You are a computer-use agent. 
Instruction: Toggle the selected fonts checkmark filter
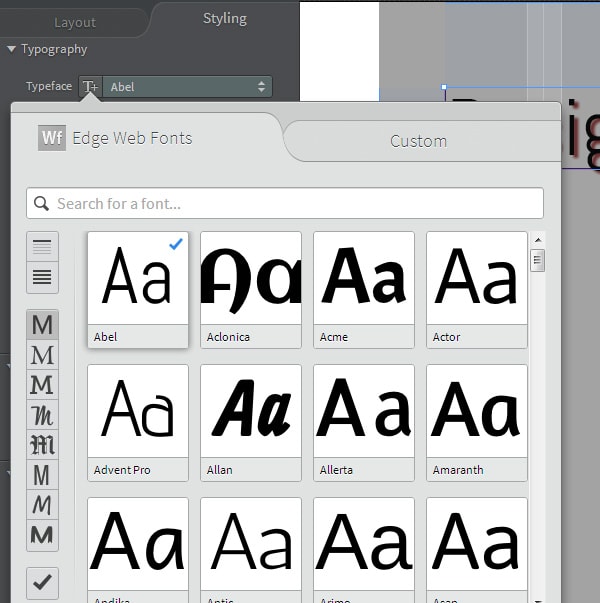pyautogui.click(x=42, y=583)
